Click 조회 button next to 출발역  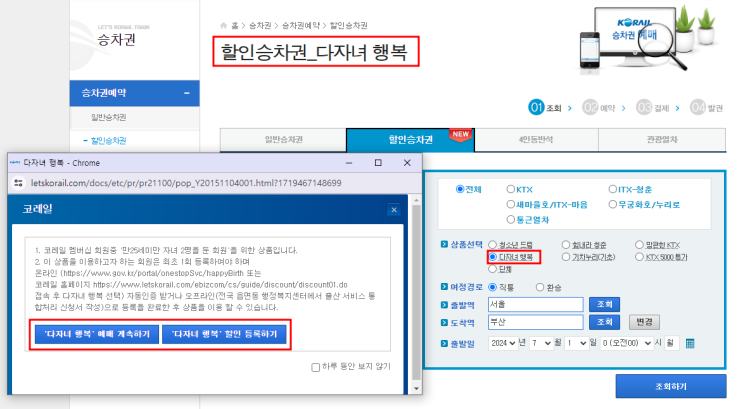coord(604,304)
